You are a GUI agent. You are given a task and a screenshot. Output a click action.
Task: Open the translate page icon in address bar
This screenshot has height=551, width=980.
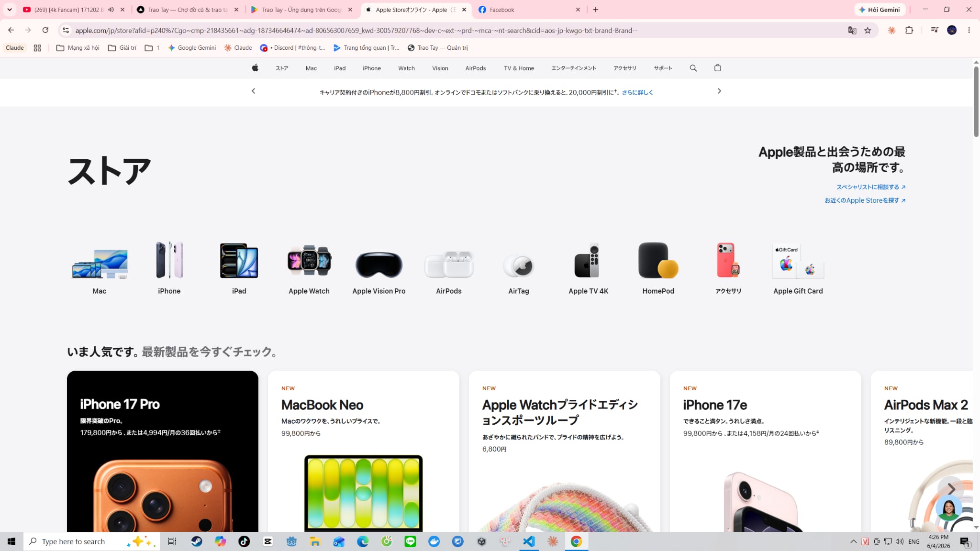coord(852,30)
